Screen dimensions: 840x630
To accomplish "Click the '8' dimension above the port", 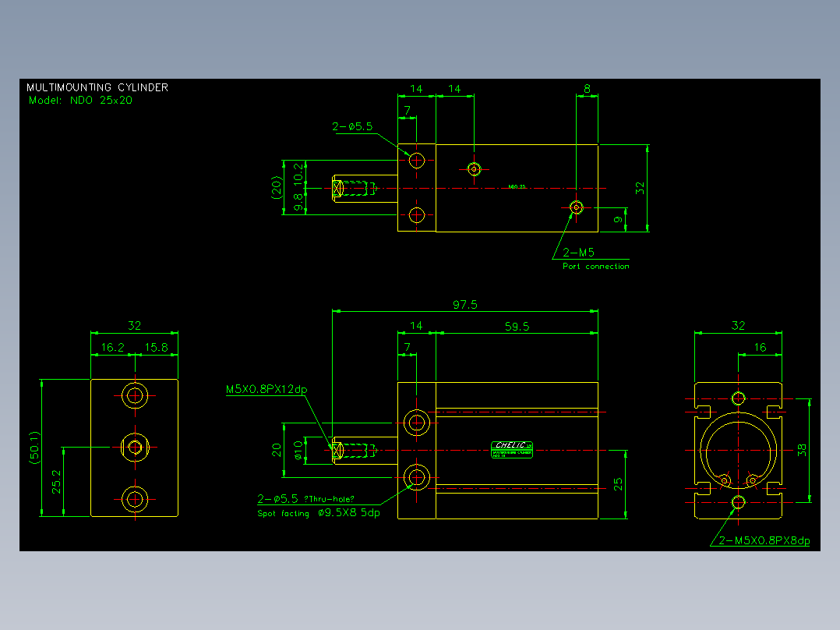I will [588, 88].
